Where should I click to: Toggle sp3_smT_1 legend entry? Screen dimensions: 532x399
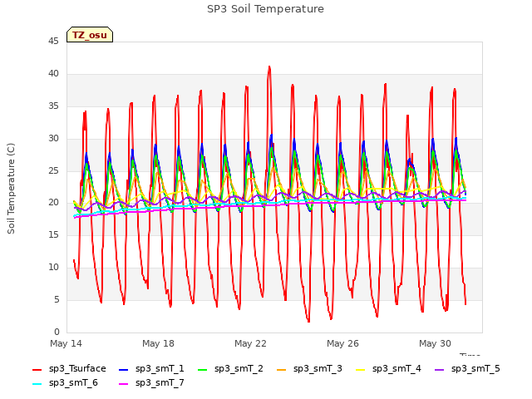point(151,369)
